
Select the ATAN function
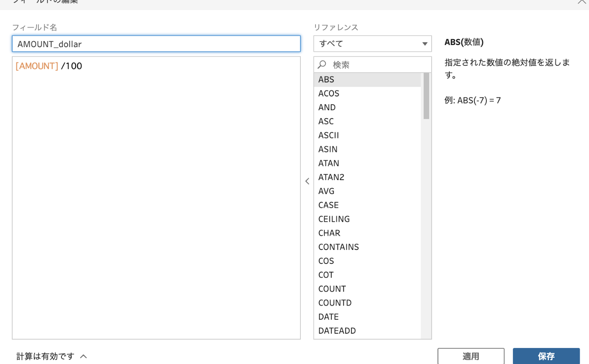click(x=367, y=163)
